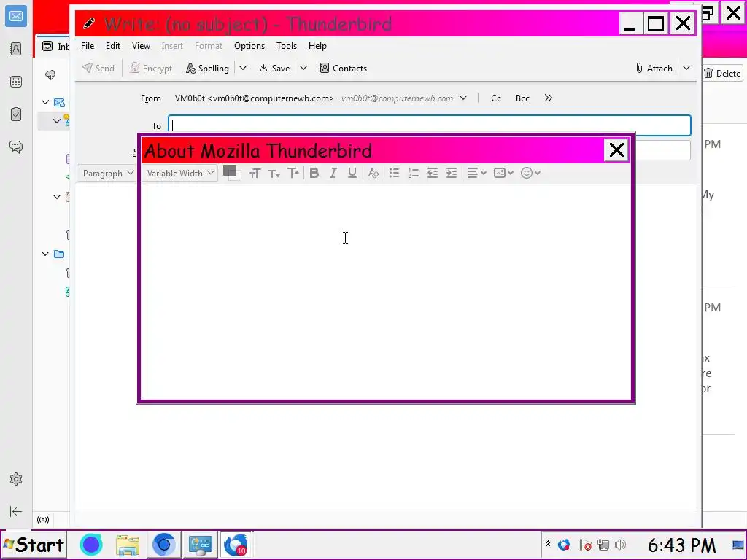
Task: Click the online status radio icon
Action: click(43, 519)
